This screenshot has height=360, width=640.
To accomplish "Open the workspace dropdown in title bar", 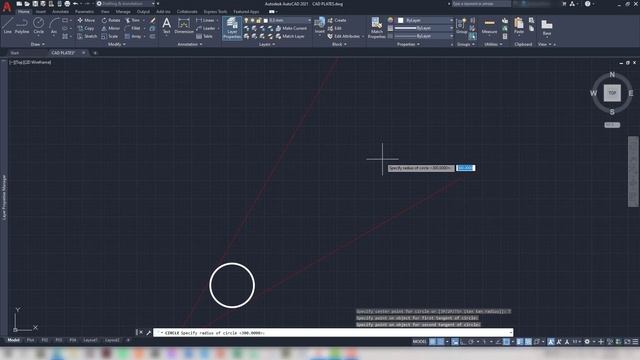I will click(126, 4).
